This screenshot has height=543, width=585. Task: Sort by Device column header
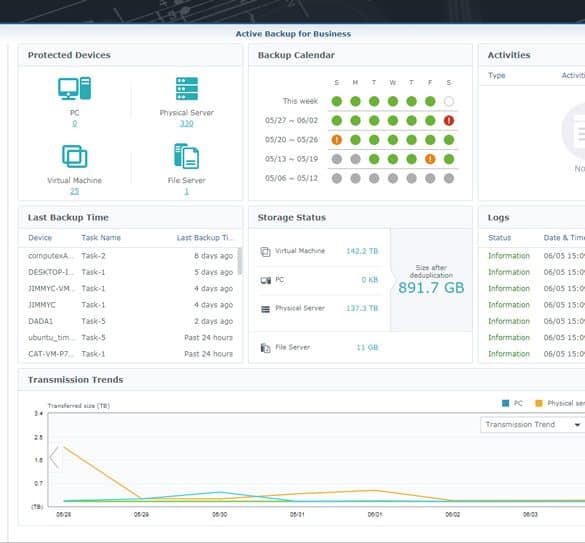click(40, 238)
